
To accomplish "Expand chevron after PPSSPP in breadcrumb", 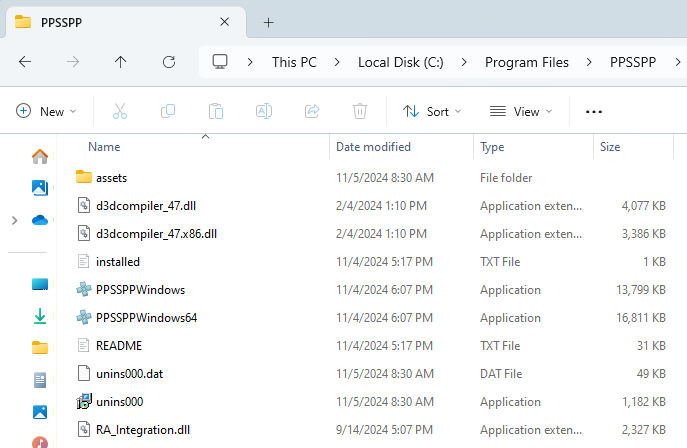I will click(x=678, y=62).
